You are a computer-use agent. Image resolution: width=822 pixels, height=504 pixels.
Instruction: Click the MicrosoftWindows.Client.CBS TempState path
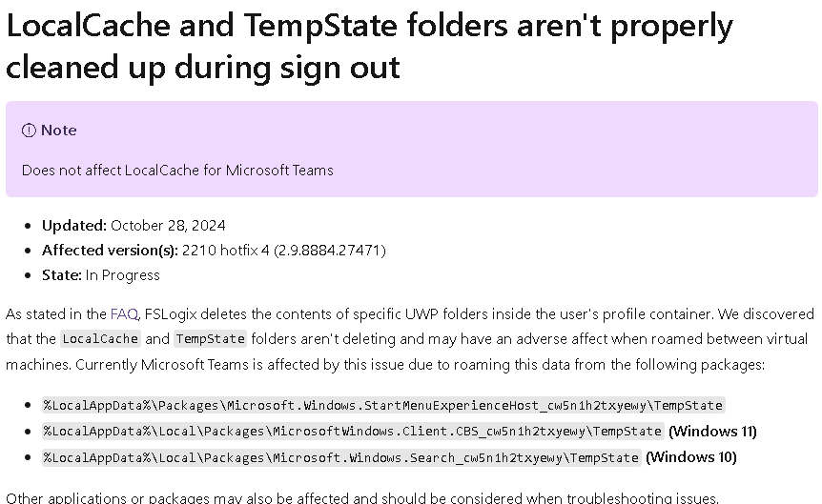353,432
